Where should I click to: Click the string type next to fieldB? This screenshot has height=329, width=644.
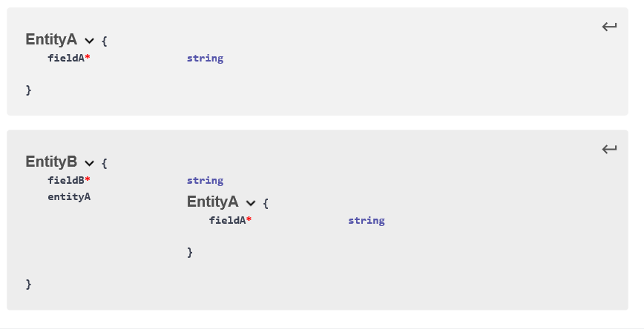[205, 180]
